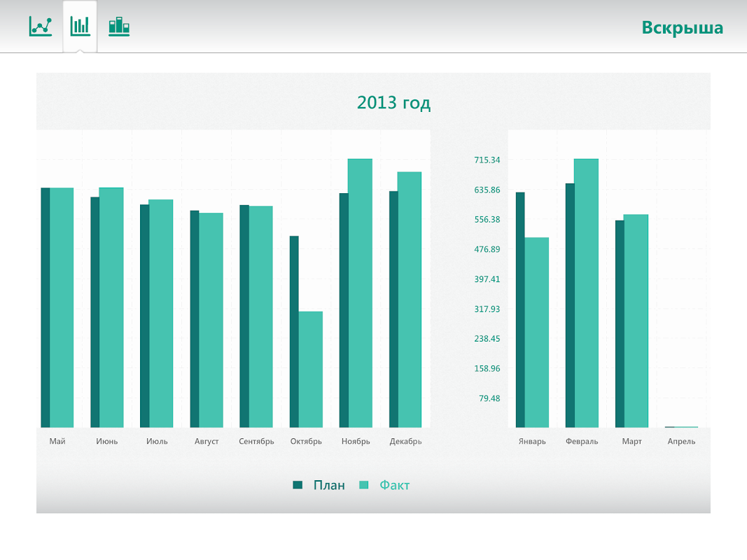
Task: Click the 556.38 axis value
Action: tap(487, 220)
